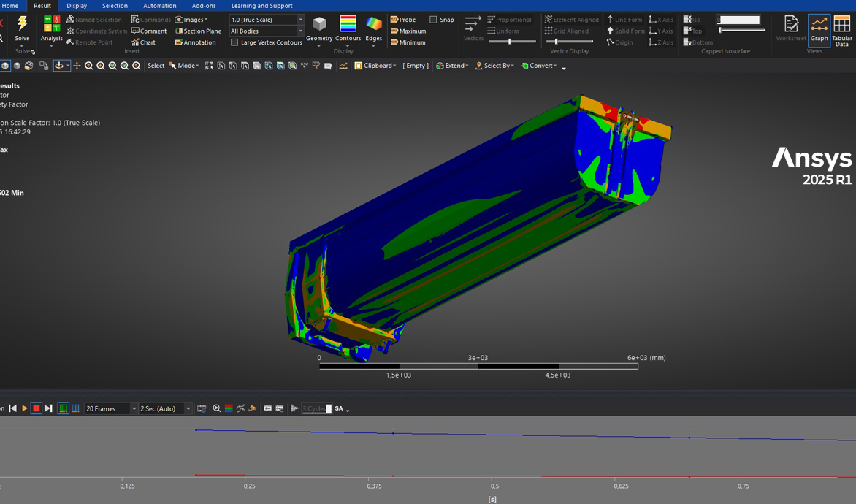
Task: Toggle the Snap checkbox
Action: pos(433,20)
